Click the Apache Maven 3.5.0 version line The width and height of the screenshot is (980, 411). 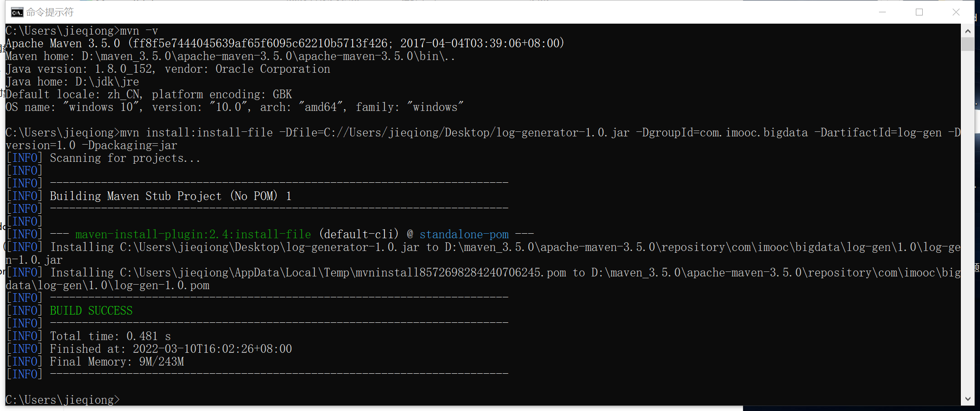tap(285, 43)
